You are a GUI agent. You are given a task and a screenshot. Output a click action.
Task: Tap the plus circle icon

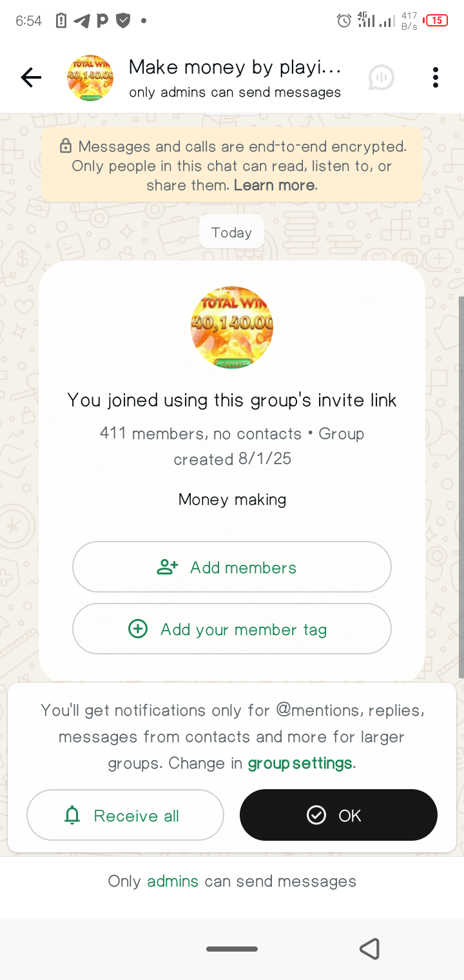click(x=138, y=629)
